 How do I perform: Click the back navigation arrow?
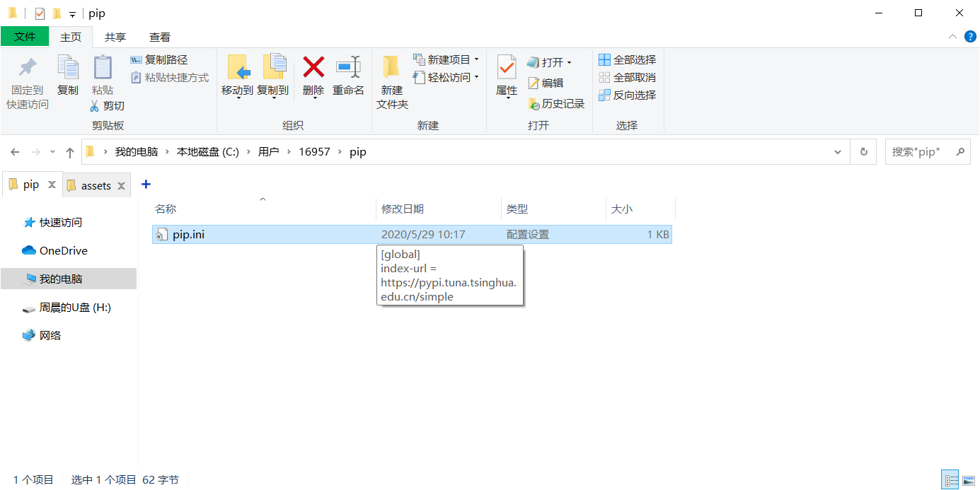tap(15, 152)
